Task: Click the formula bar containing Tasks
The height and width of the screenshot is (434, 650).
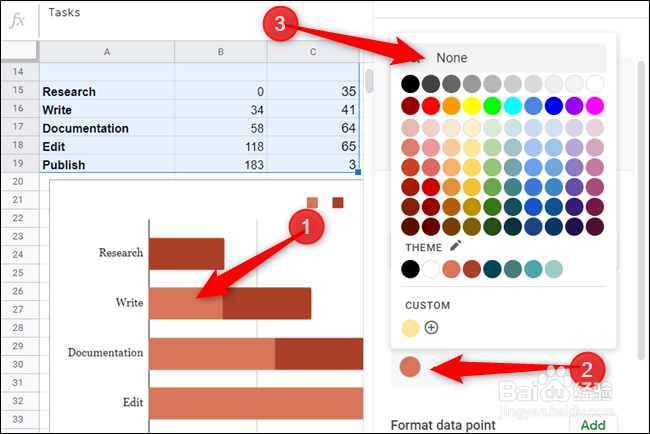Action: click(x=206, y=20)
